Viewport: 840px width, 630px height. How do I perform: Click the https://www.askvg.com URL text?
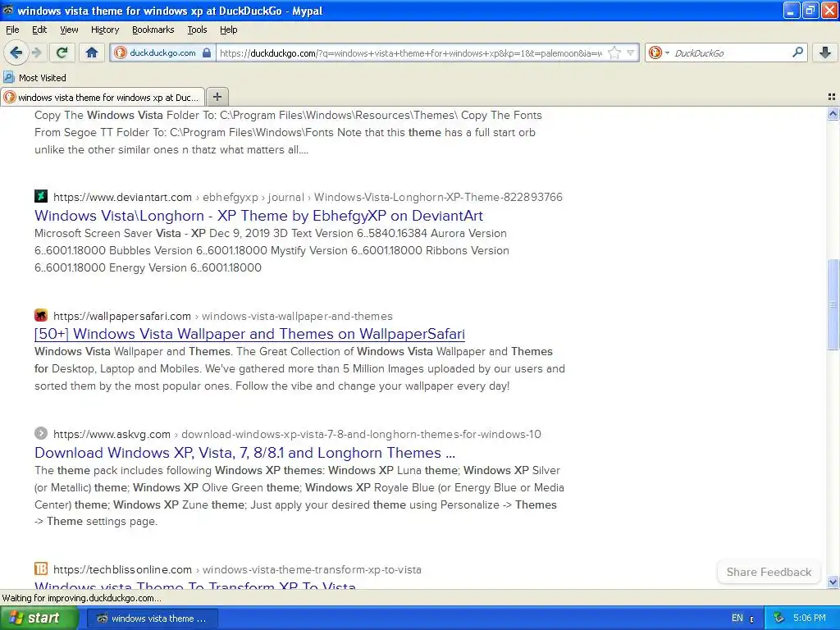[x=112, y=434]
